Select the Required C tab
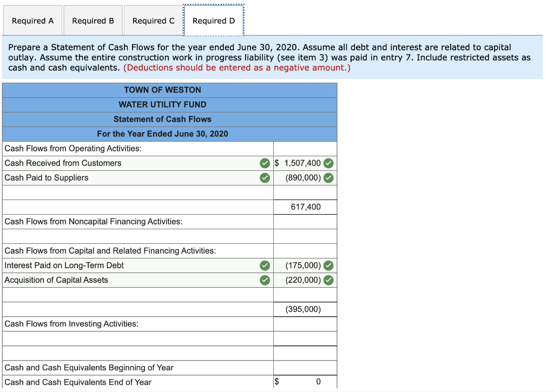The width and height of the screenshot is (554, 392). tap(153, 20)
